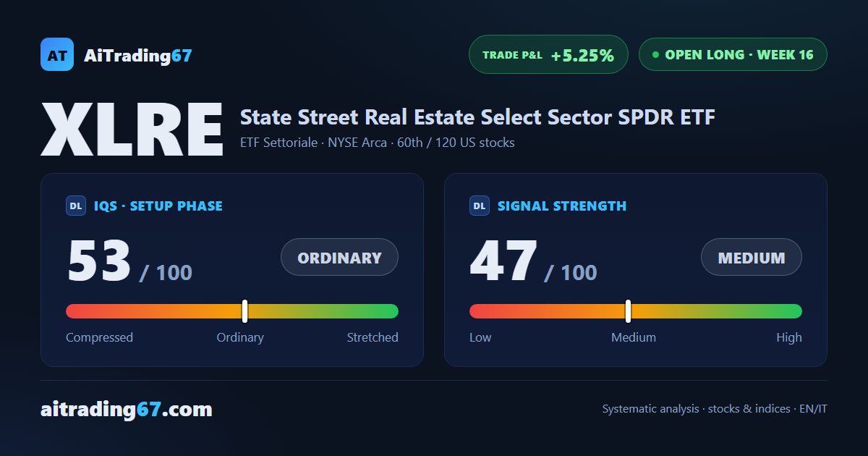Click the XLRE ticker symbol
This screenshot has width=868, height=456.
[x=132, y=130]
